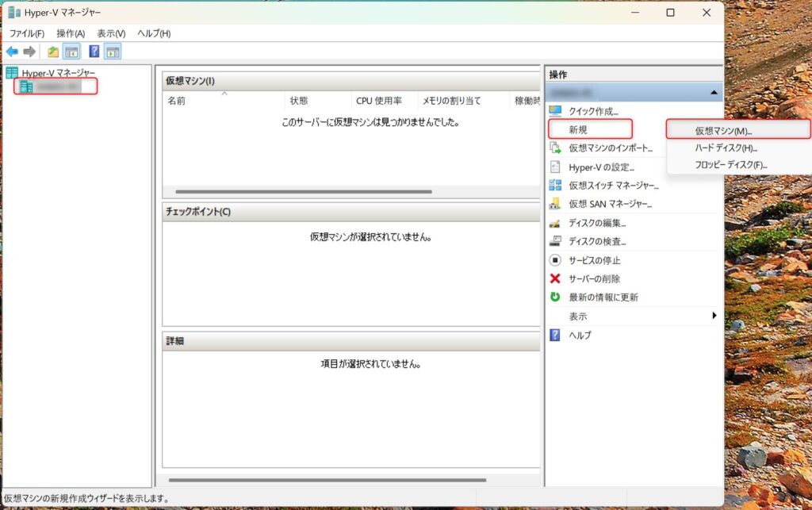The image size is (812, 510).
Task: Click the Back arrow toolbar icon
Action: 12,52
